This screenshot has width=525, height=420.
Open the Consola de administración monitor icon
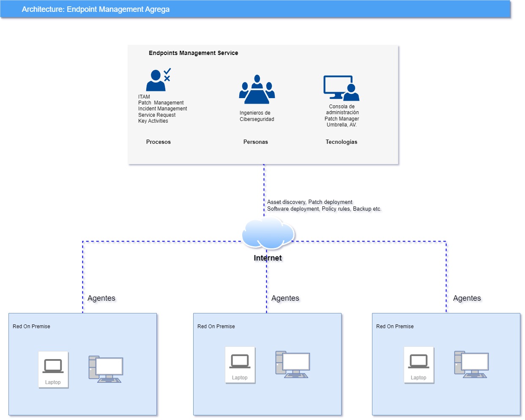click(x=341, y=87)
